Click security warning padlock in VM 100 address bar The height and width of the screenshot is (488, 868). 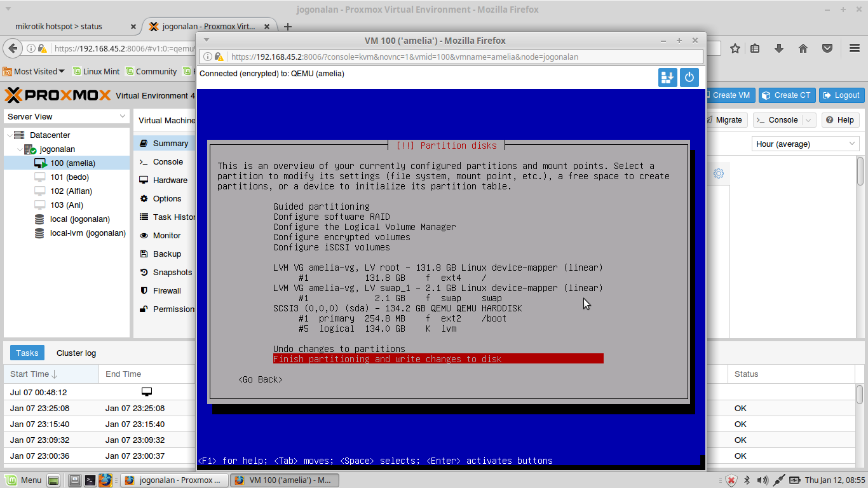pyautogui.click(x=219, y=57)
